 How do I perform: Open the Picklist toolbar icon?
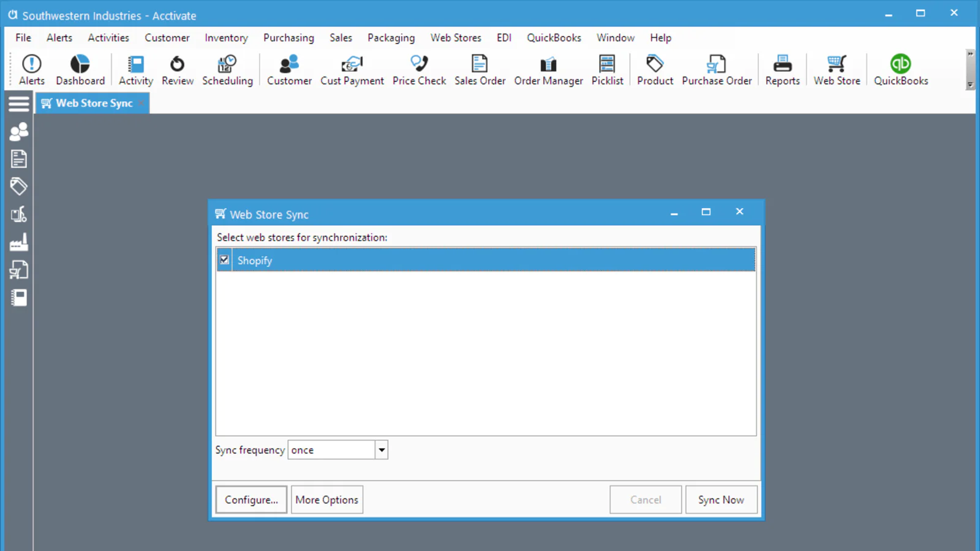(x=607, y=70)
